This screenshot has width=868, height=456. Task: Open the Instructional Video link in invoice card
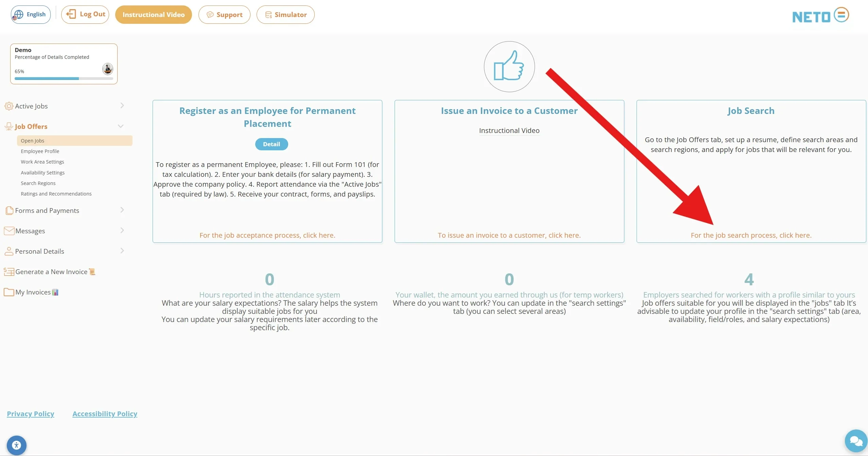tap(509, 131)
